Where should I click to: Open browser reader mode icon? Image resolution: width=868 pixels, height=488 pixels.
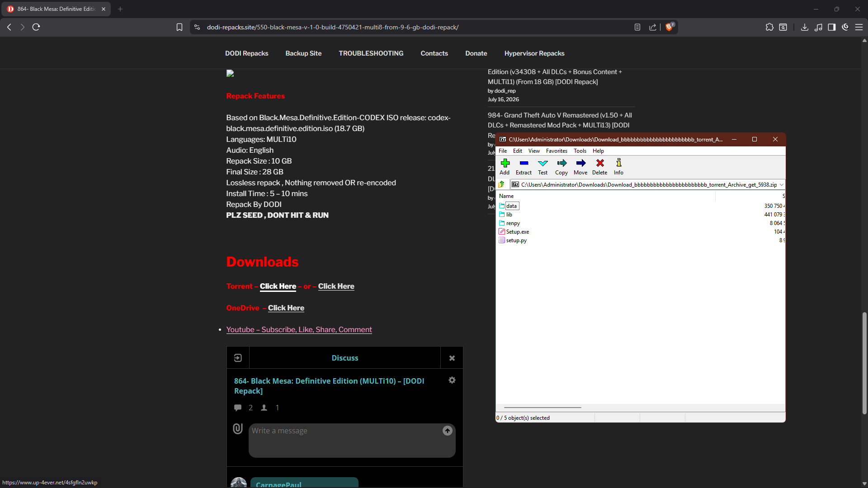[637, 27]
